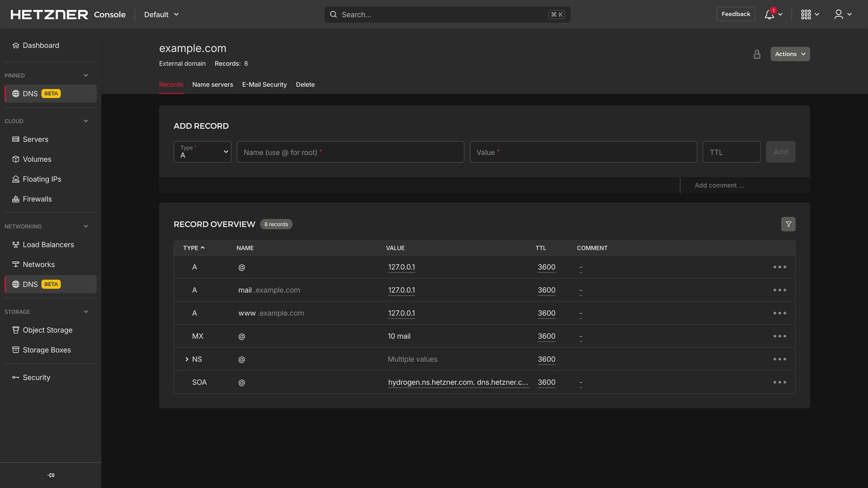Collapse the PINNED sidebar section
The image size is (868, 488).
coord(86,75)
